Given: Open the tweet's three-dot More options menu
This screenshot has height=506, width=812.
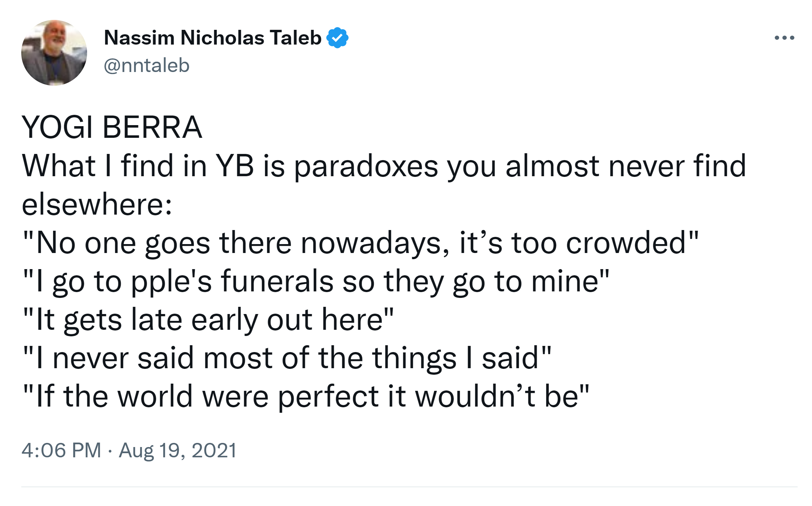Looking at the screenshot, I should [784, 38].
